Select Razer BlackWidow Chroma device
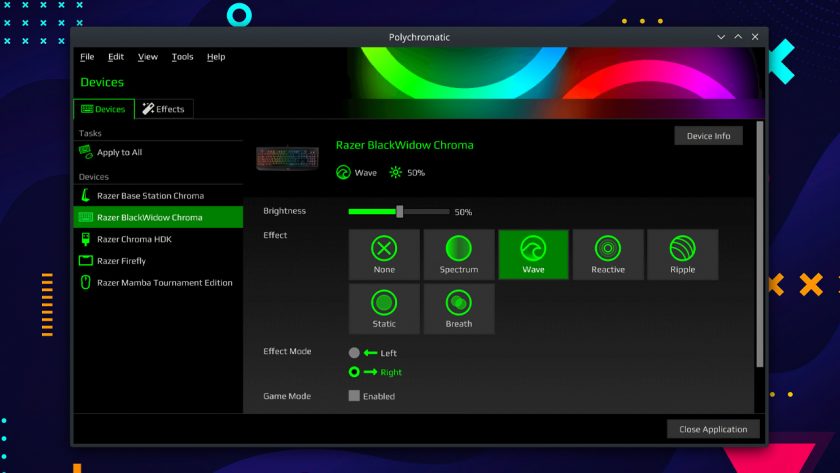The height and width of the screenshot is (473, 840). pyautogui.click(x=158, y=217)
